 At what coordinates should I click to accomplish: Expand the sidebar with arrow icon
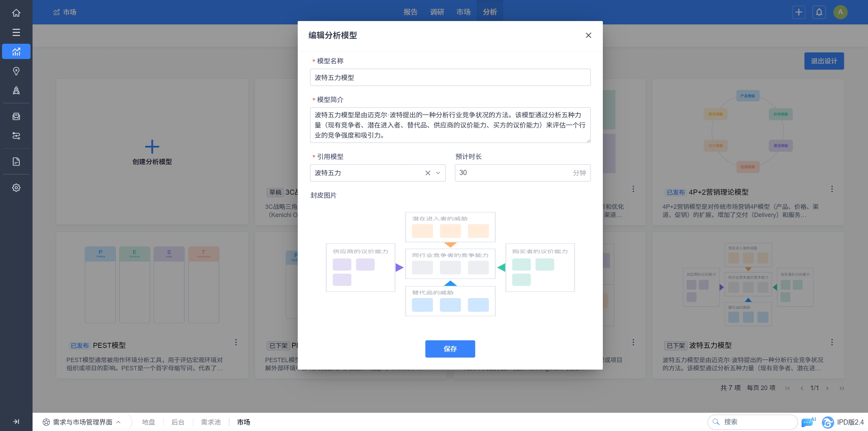click(x=16, y=422)
